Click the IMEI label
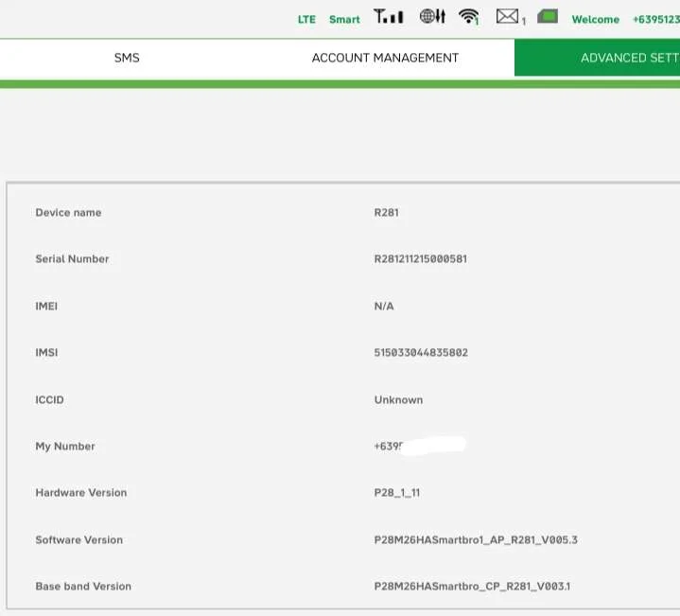The width and height of the screenshot is (680, 616). [x=46, y=307]
